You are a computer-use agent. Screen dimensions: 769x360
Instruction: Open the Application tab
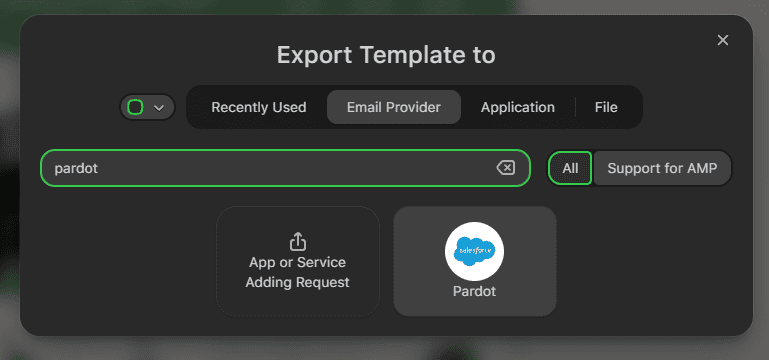517,107
